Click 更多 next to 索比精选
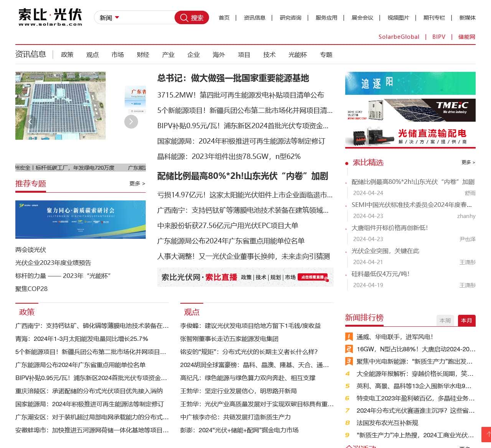The width and height of the screenshot is (491, 448). [468, 162]
